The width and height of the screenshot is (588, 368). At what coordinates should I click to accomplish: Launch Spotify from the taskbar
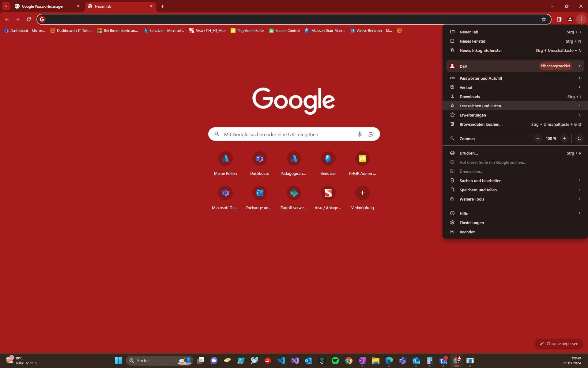tap(335, 361)
